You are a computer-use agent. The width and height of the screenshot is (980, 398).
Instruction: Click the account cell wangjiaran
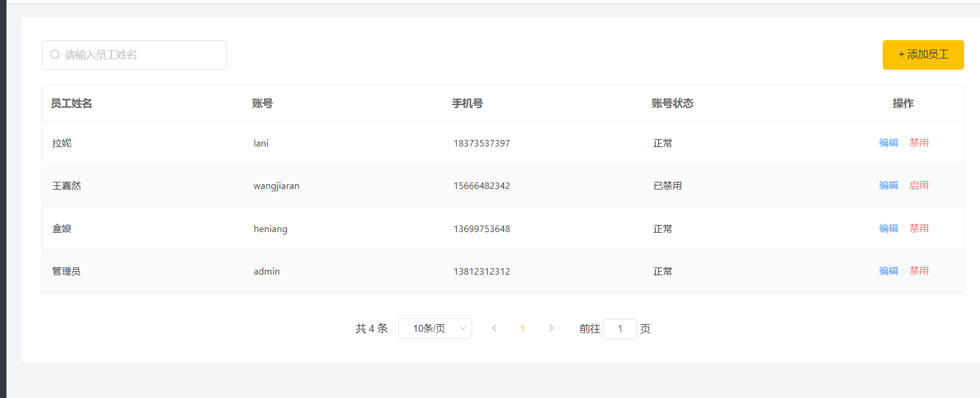click(276, 186)
